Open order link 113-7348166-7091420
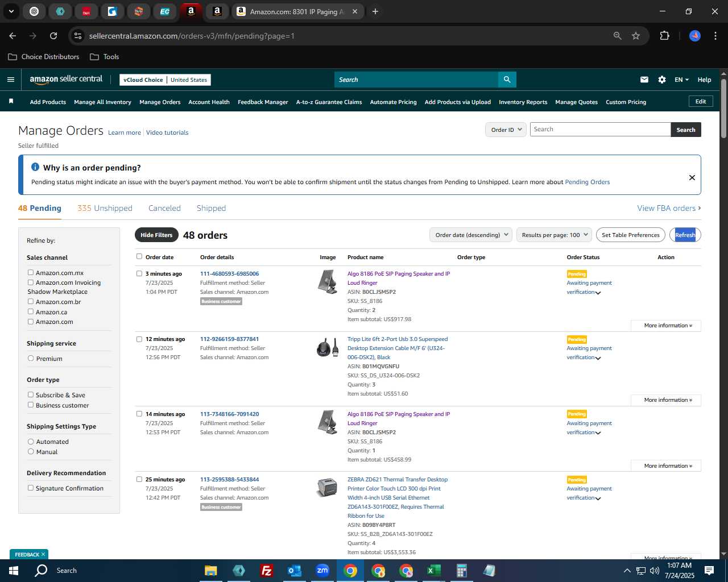This screenshot has height=582, width=728. pyautogui.click(x=229, y=414)
